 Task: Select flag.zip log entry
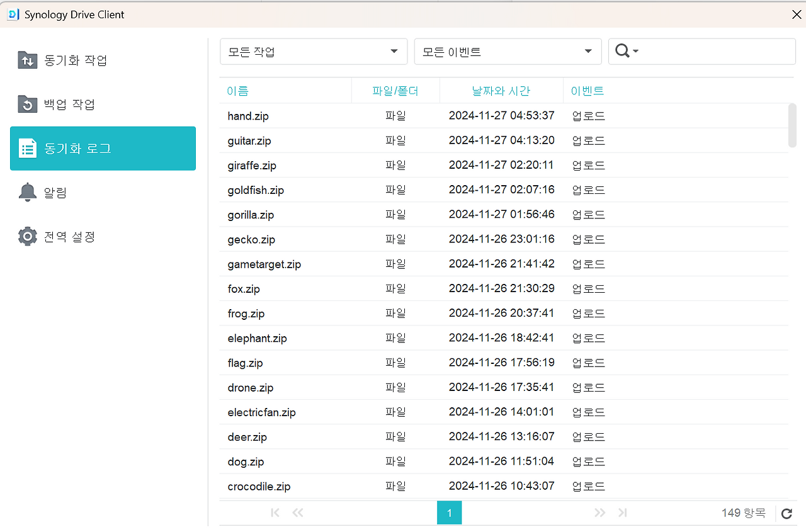[504, 363]
